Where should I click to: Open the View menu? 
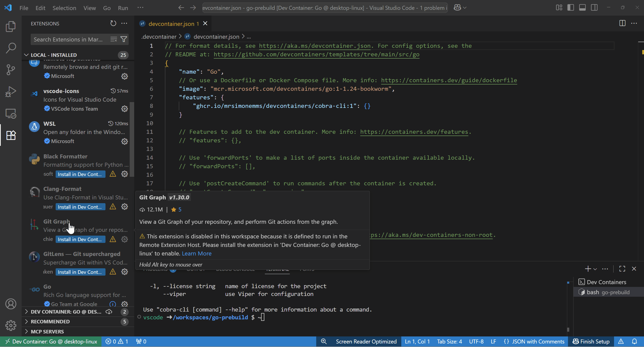click(x=90, y=8)
